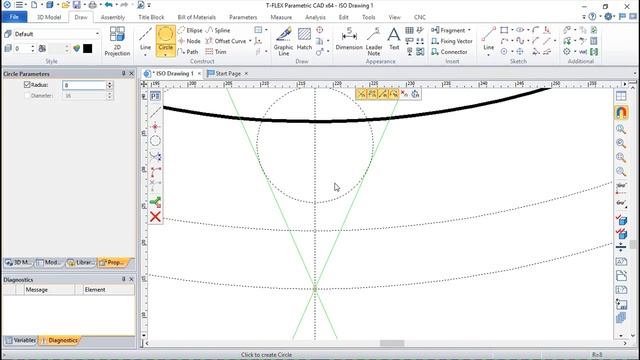Select the Spline tool
Image resolution: width=640 pixels, height=360 pixels.
click(x=218, y=30)
